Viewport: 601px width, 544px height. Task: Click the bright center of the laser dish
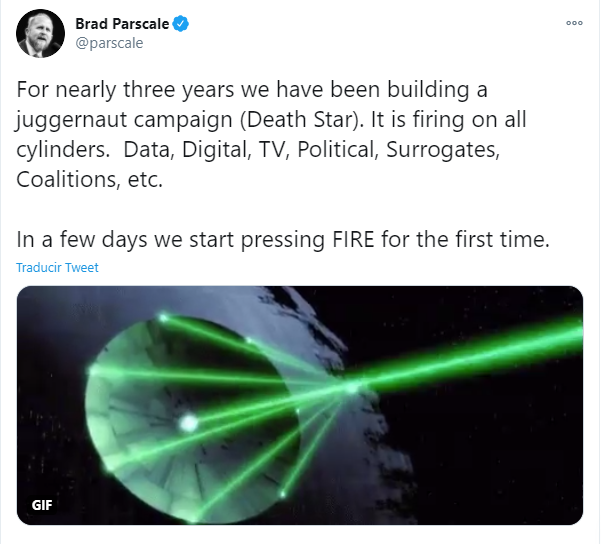pyautogui.click(x=187, y=424)
